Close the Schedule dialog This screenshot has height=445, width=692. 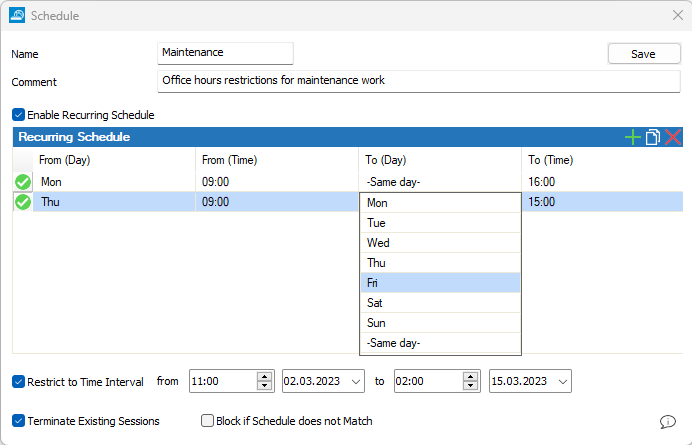click(678, 15)
